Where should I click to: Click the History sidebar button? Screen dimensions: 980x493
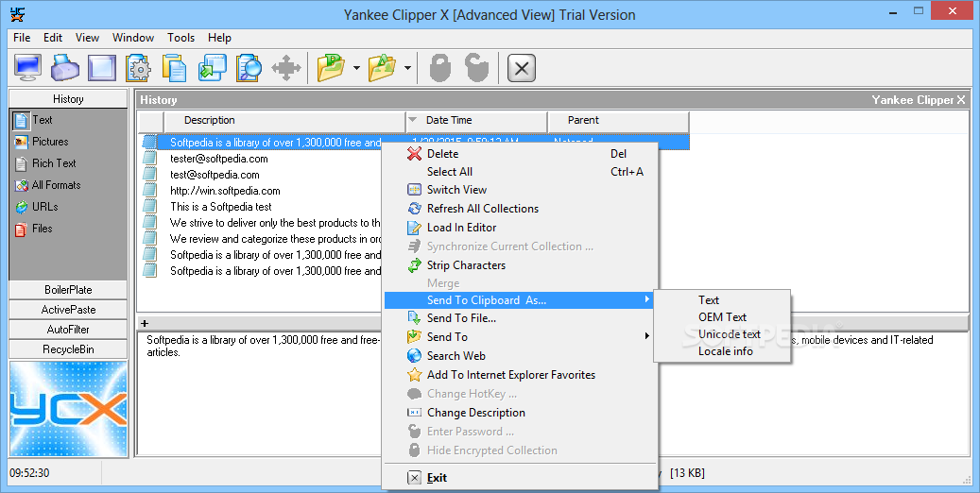pyautogui.click(x=68, y=99)
